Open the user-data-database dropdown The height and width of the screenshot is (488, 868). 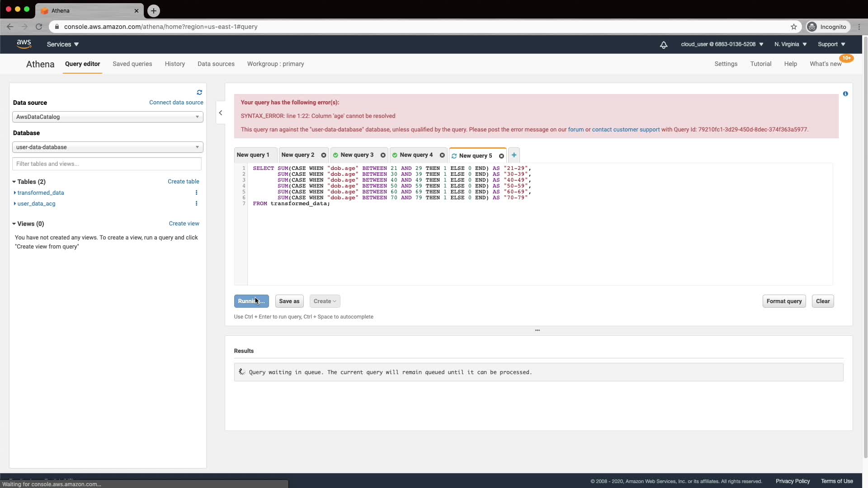(x=108, y=147)
